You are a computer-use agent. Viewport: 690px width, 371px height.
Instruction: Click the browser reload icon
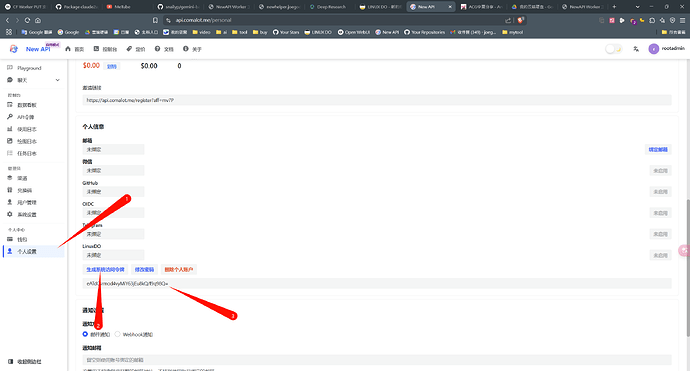click(27, 20)
